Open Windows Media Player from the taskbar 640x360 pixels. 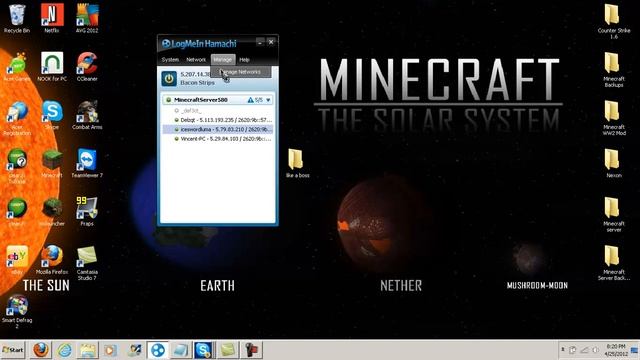pos(110,350)
